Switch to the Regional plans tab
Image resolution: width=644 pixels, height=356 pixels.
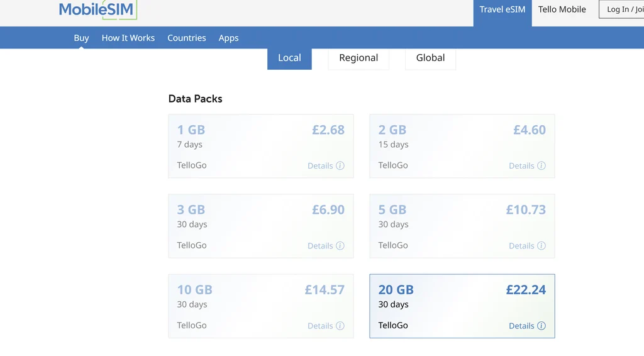point(358,58)
